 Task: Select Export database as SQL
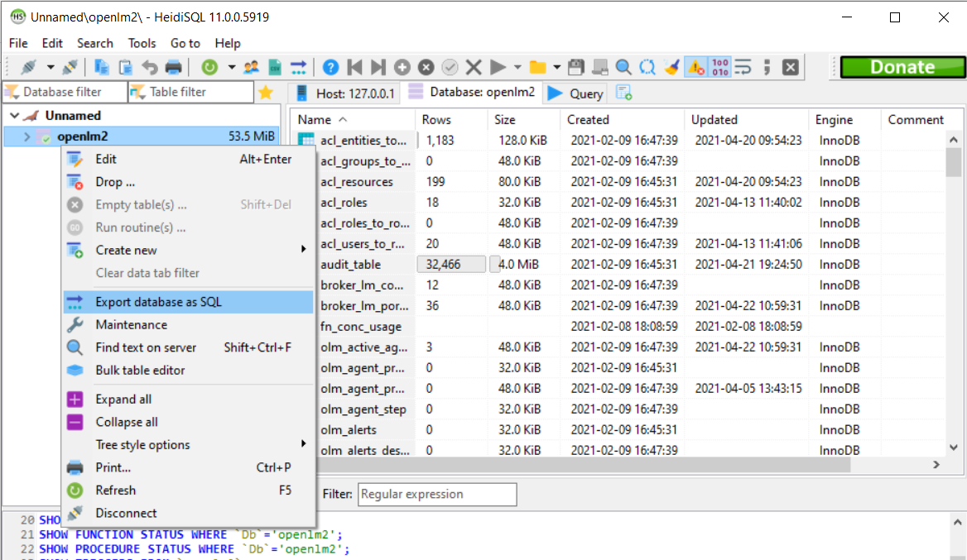pos(158,302)
